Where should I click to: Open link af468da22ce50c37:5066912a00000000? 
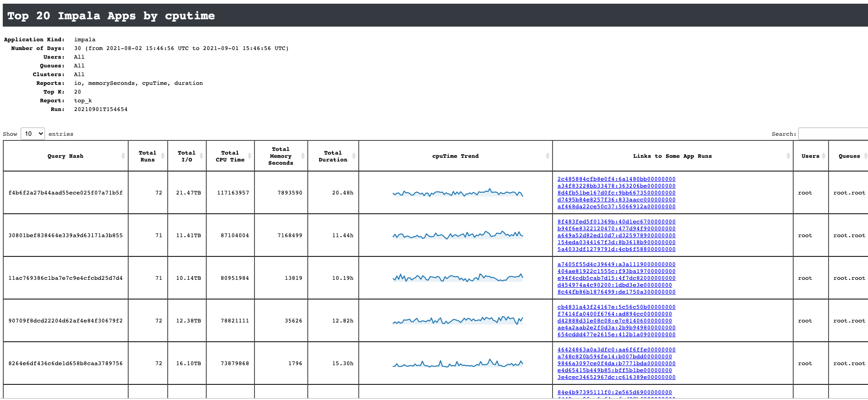click(616, 206)
